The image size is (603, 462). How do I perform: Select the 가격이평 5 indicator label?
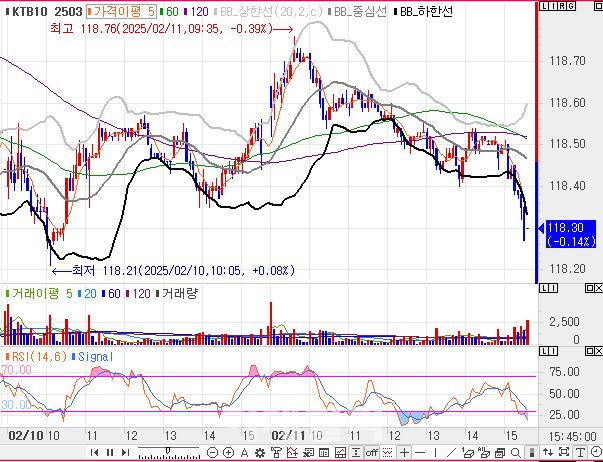119,12
